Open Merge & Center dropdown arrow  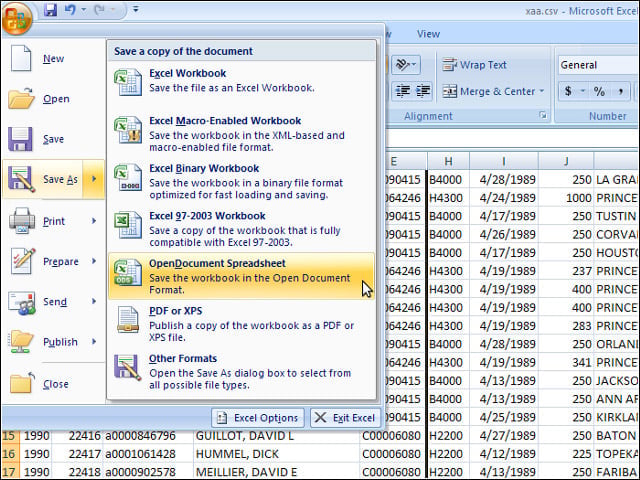tap(542, 91)
